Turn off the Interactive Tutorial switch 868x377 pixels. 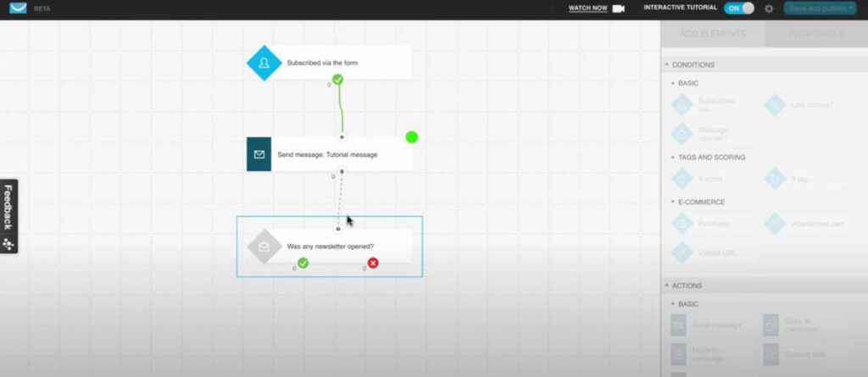tap(739, 8)
